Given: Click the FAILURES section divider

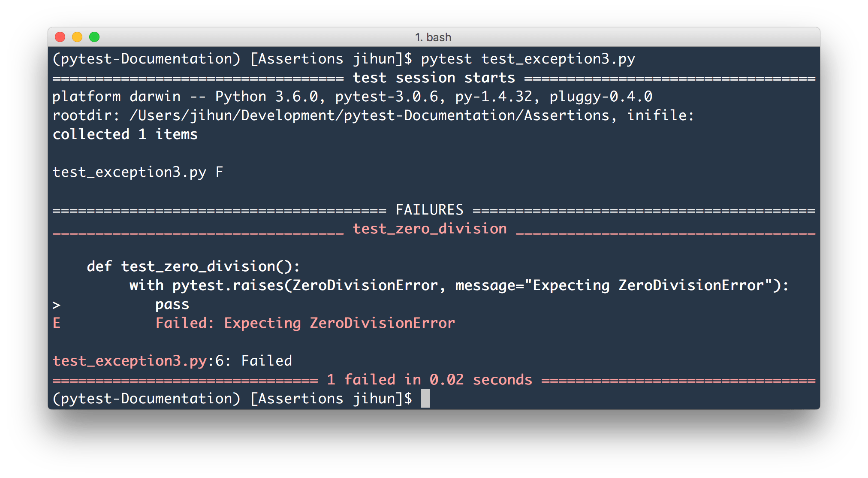Looking at the screenshot, I should [x=430, y=209].
